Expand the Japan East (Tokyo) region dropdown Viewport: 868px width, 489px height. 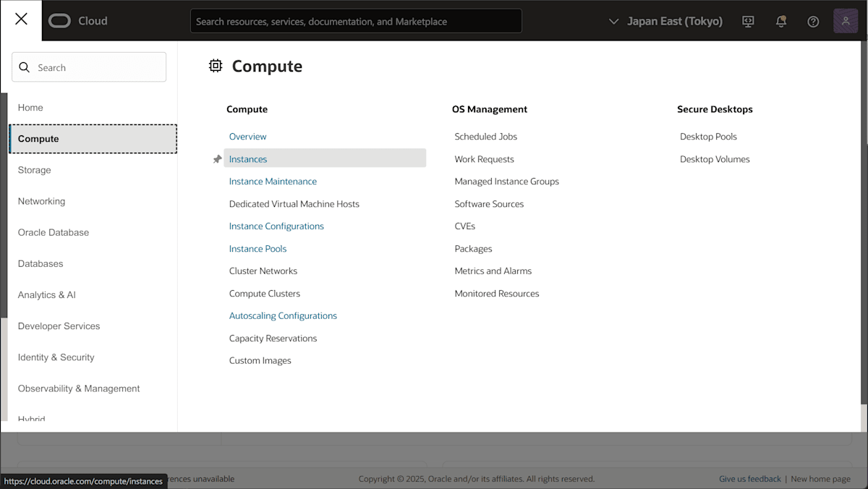pyautogui.click(x=666, y=22)
